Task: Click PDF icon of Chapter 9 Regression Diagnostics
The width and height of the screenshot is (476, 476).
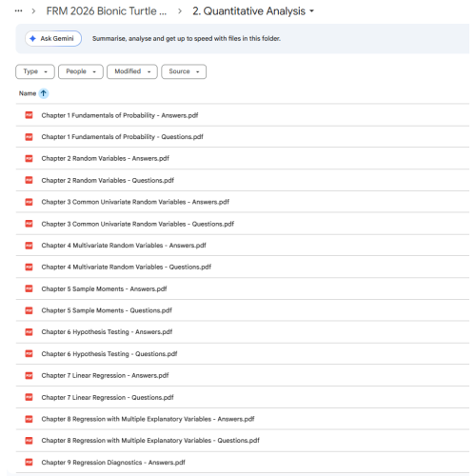Action: pyautogui.click(x=29, y=462)
